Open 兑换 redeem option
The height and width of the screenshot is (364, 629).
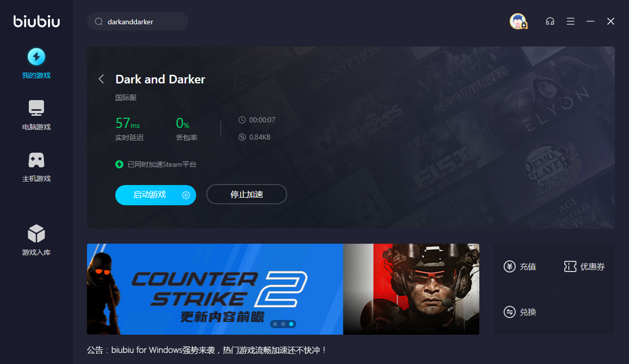[x=520, y=312]
